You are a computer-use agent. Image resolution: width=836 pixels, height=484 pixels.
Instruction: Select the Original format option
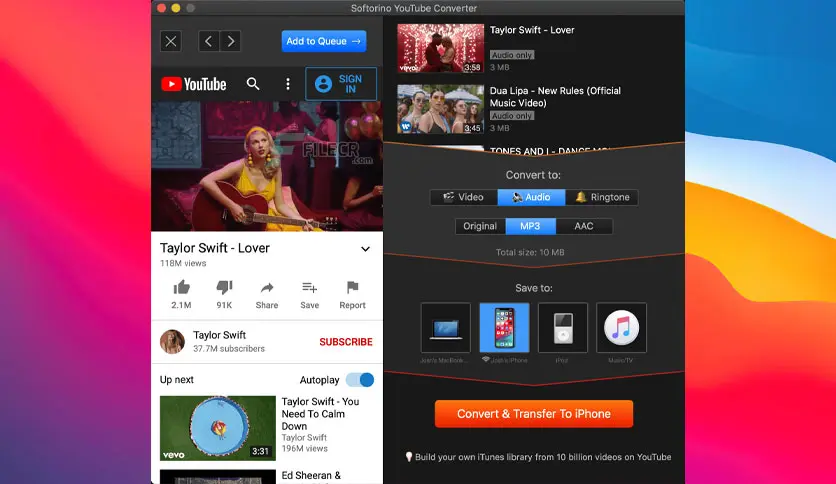(x=480, y=226)
